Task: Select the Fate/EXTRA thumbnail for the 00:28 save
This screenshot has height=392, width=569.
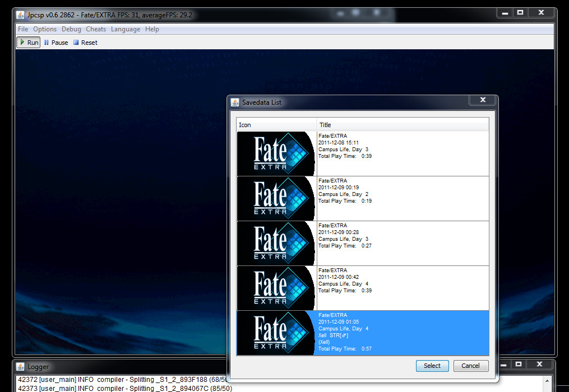Action: coord(276,244)
